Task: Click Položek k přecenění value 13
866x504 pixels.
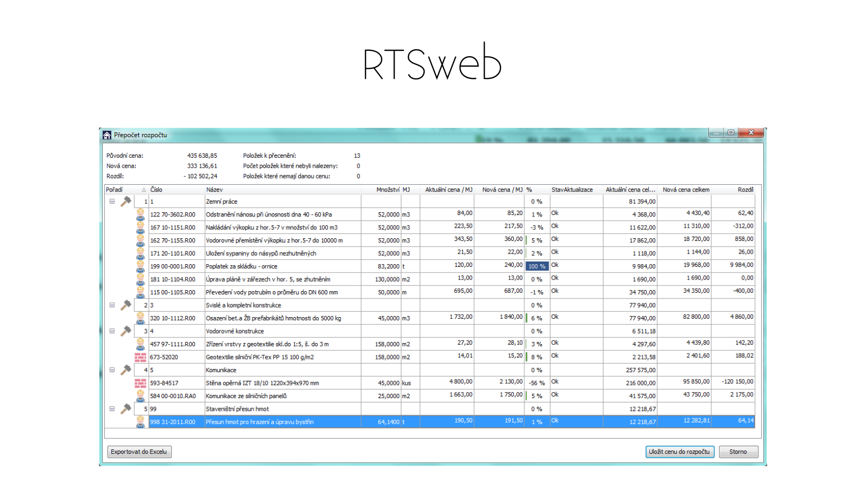Action: coord(357,156)
